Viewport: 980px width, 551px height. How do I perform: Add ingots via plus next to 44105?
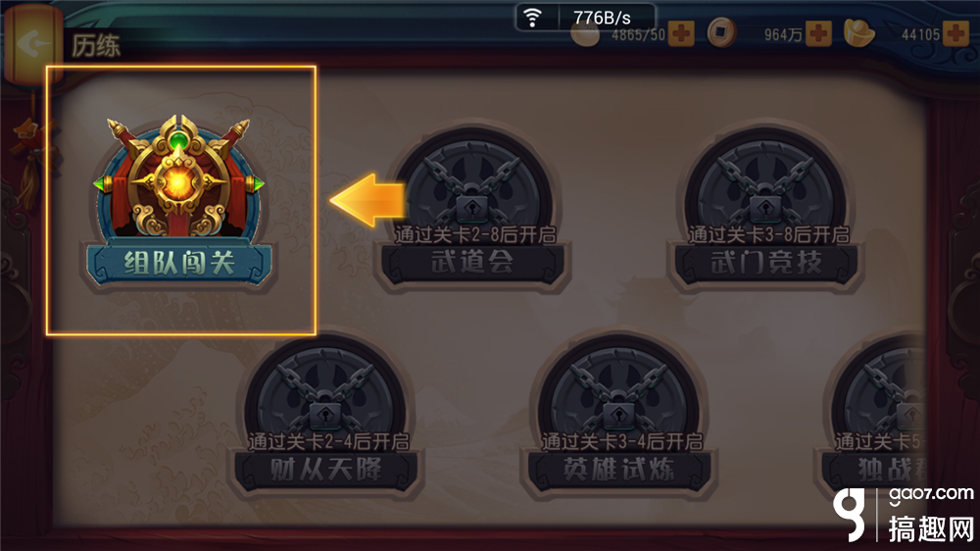click(x=955, y=33)
